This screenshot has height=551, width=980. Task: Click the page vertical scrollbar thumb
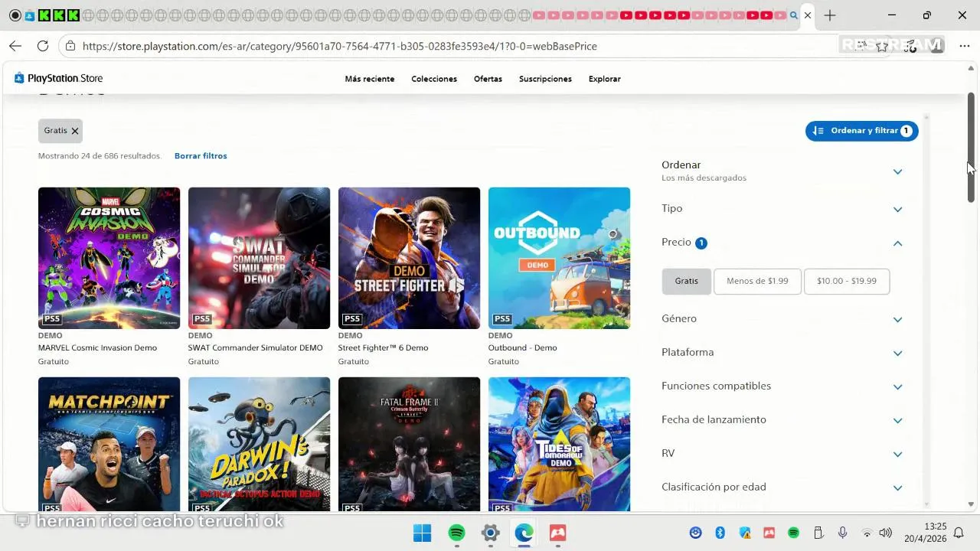coord(972,147)
